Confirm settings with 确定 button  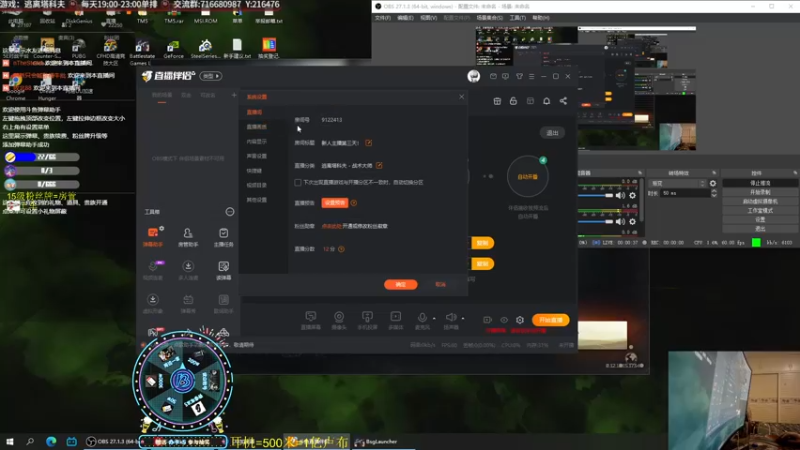[401, 285]
